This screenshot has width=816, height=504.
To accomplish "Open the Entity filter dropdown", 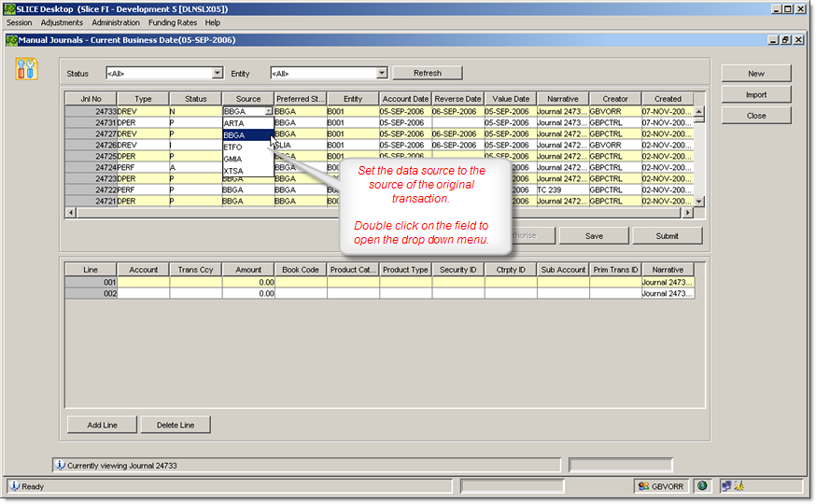I will click(382, 73).
